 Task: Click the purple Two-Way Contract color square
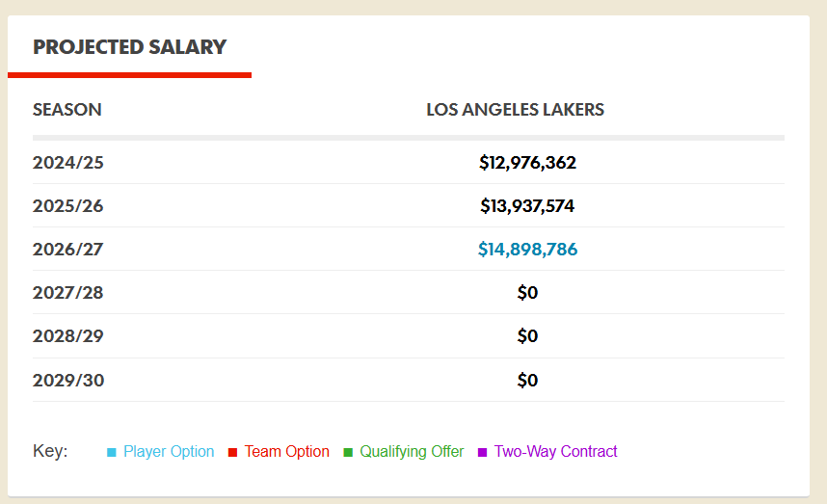coord(483,452)
